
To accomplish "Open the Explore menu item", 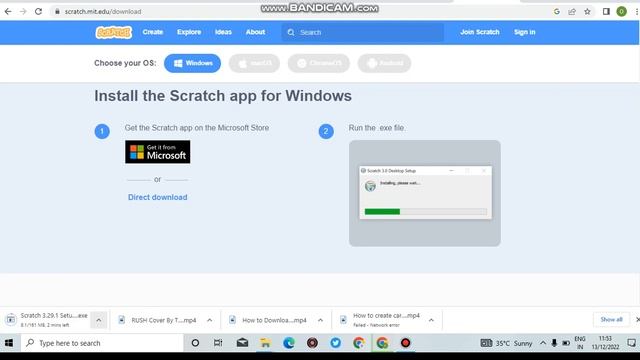I will [189, 32].
